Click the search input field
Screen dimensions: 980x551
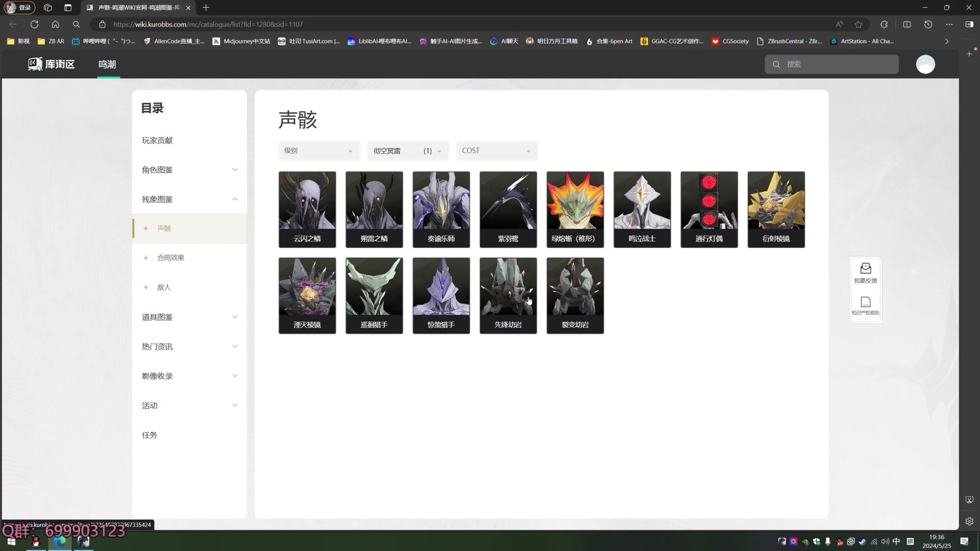835,64
